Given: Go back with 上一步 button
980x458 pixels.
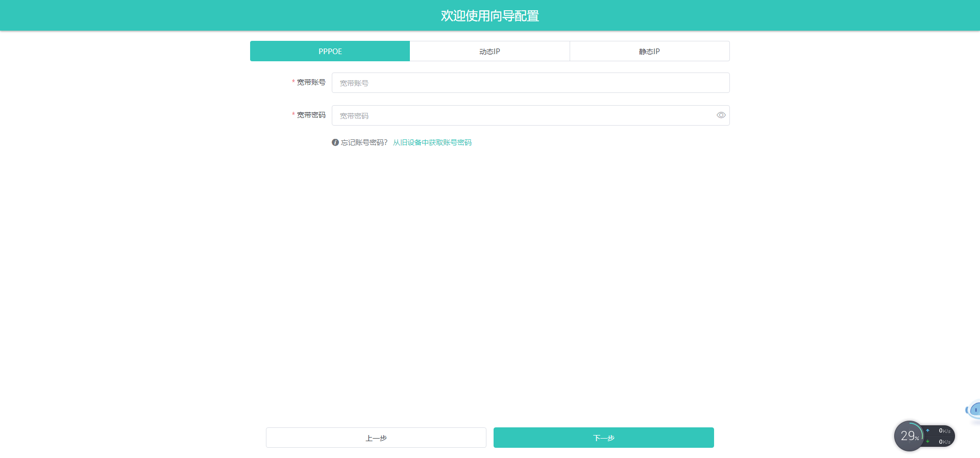Looking at the screenshot, I should tap(376, 438).
